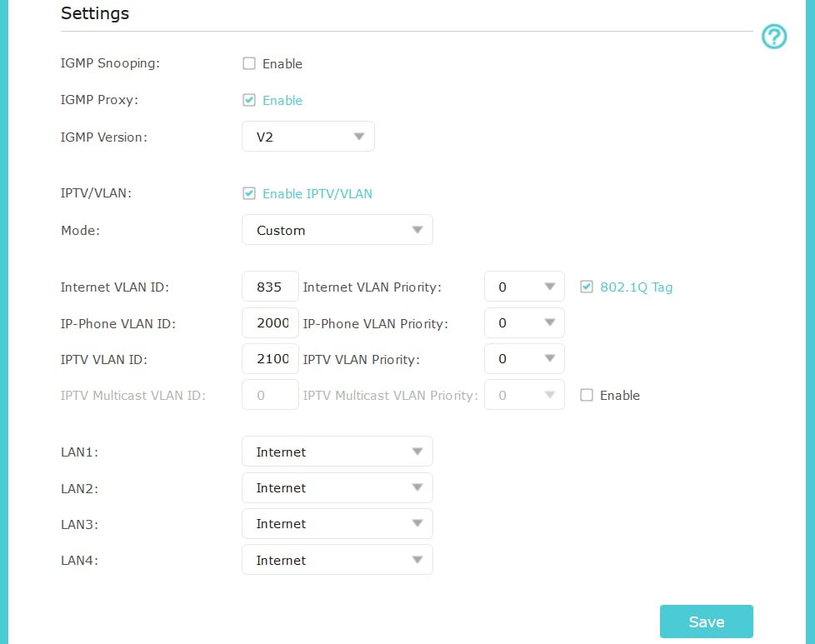This screenshot has height=644, width=815.
Task: Click the IPTV VLAN ID field
Action: (270, 358)
